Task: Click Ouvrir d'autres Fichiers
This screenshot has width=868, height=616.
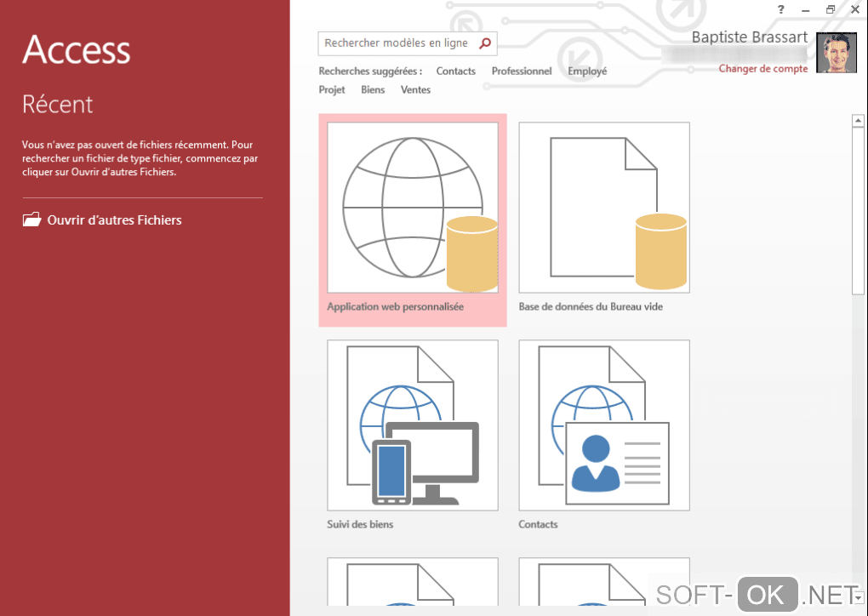Action: (114, 220)
